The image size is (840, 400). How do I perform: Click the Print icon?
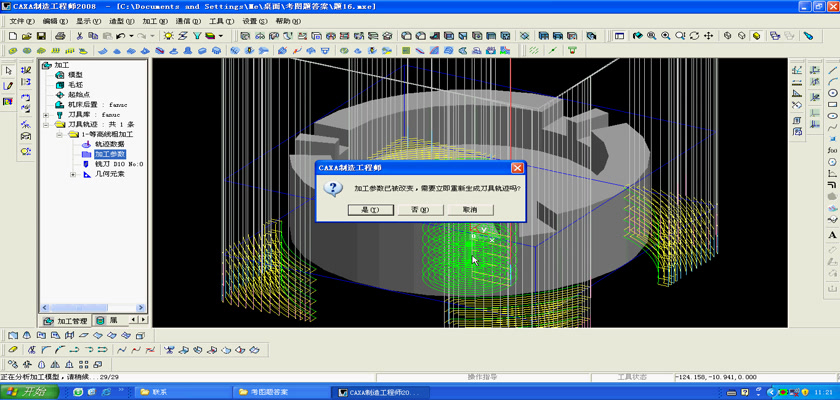61,36
